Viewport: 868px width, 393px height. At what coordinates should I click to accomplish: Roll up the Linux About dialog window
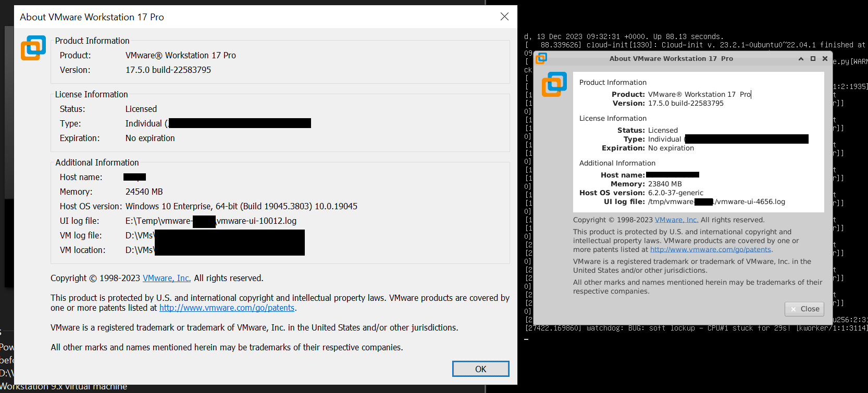click(801, 59)
